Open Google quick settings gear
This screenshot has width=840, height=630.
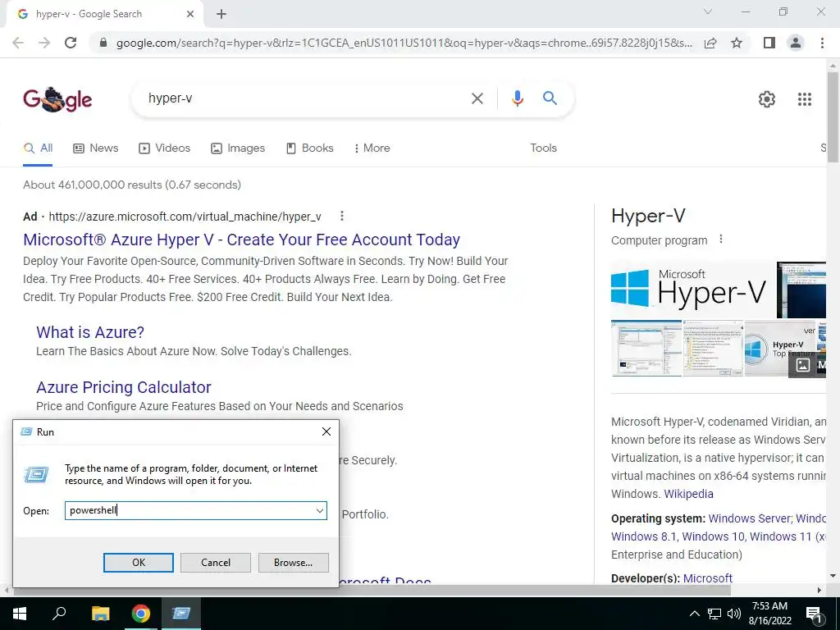click(x=767, y=99)
